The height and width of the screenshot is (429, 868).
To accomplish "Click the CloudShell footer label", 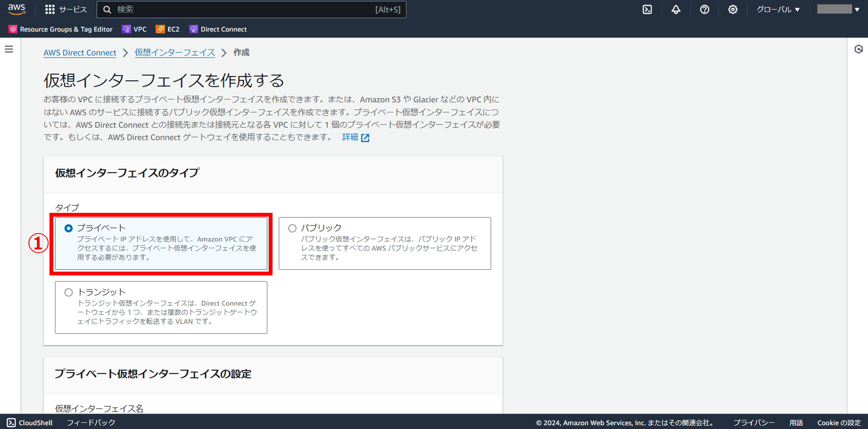I will (36, 423).
